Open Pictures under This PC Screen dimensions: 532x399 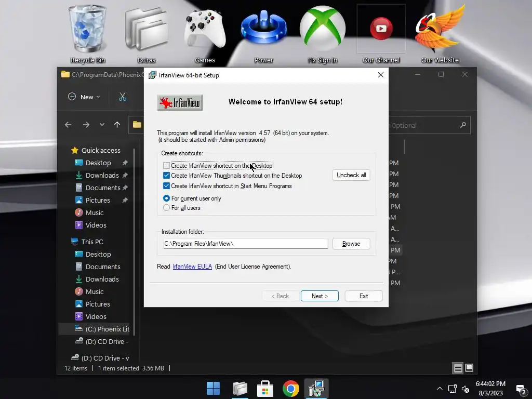(98, 304)
